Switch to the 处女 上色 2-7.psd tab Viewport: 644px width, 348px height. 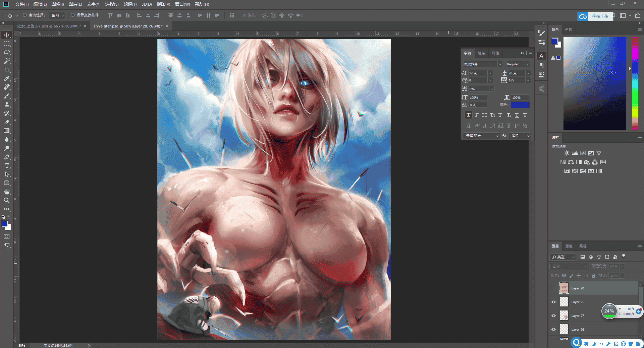pos(49,26)
